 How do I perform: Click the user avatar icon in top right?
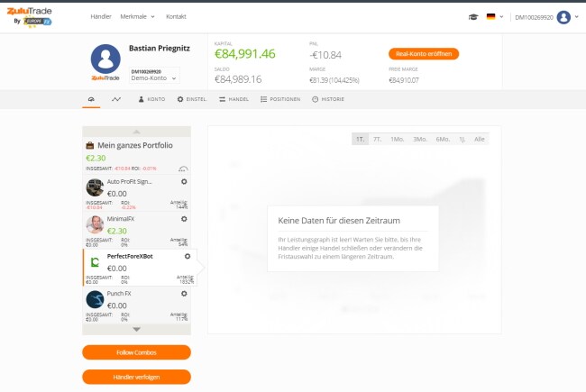563,17
